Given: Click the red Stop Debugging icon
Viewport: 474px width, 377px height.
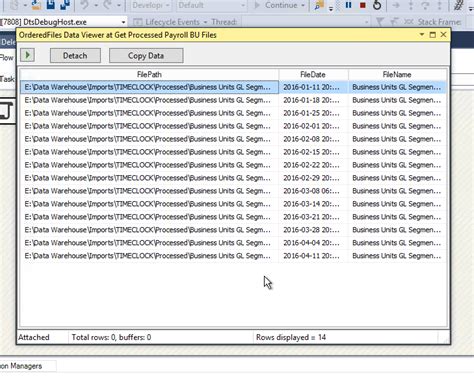Looking at the screenshot, I should click(x=363, y=5).
